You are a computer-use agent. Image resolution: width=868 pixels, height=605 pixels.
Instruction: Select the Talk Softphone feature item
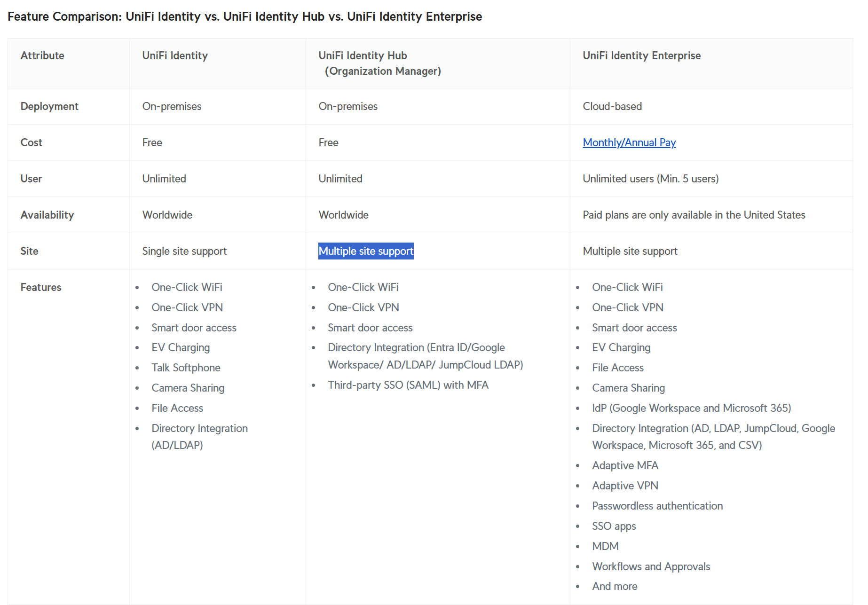click(186, 368)
